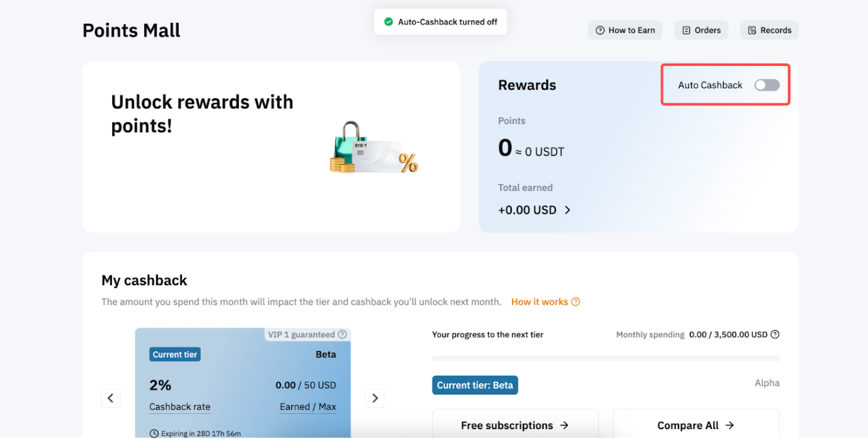The width and height of the screenshot is (868, 439).
Task: Click the clock icon by the expiring timer
Action: coord(154,434)
